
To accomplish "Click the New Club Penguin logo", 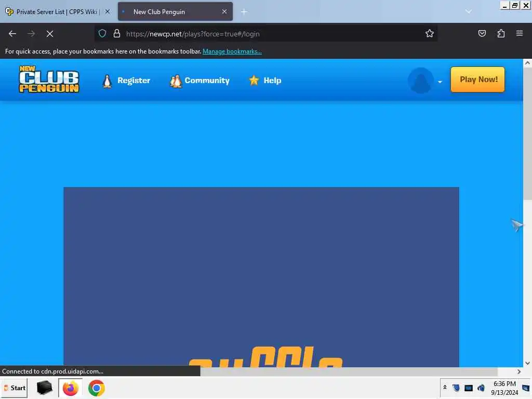I will (x=49, y=79).
